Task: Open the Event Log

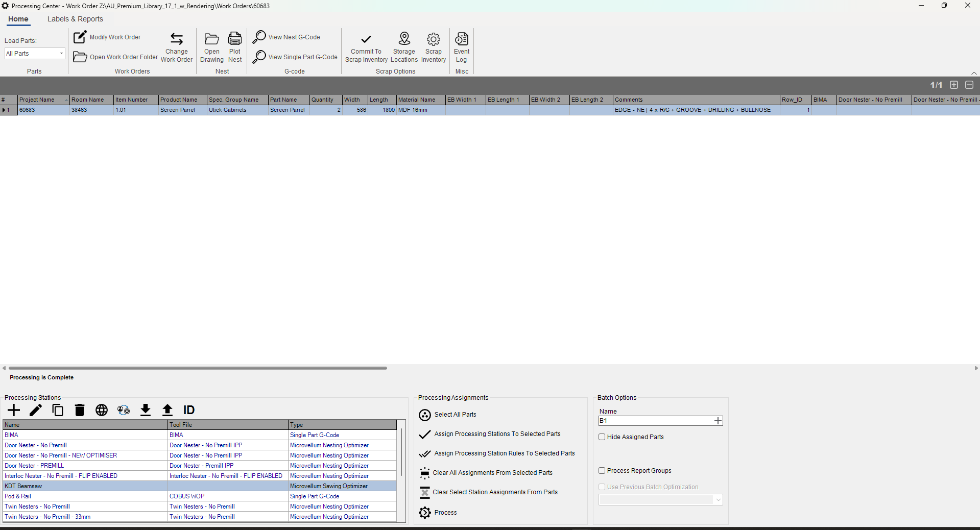Action: pyautogui.click(x=462, y=47)
